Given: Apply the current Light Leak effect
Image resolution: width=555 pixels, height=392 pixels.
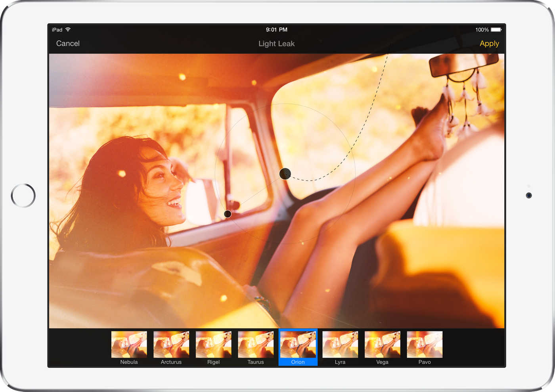Looking at the screenshot, I should pyautogui.click(x=489, y=44).
